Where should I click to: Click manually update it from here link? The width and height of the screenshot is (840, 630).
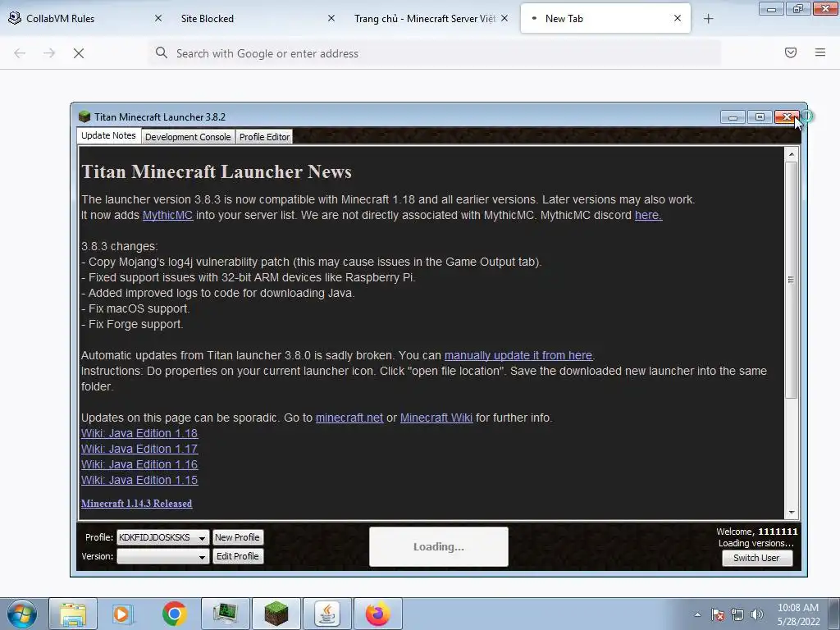tap(518, 356)
